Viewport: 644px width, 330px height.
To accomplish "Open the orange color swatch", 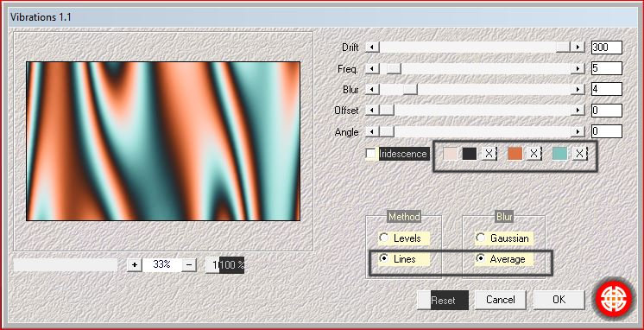I will click(515, 154).
